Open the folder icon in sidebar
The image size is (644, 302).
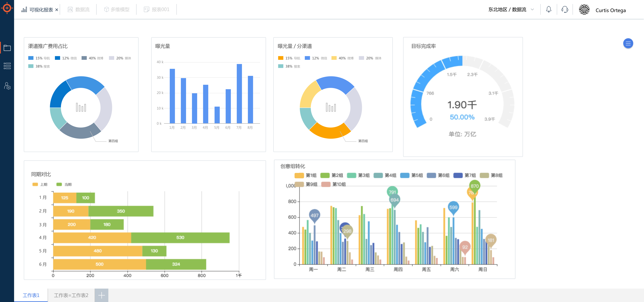7,48
